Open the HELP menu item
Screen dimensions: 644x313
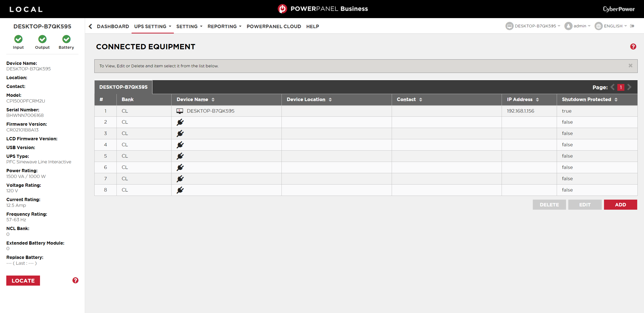pos(312,26)
